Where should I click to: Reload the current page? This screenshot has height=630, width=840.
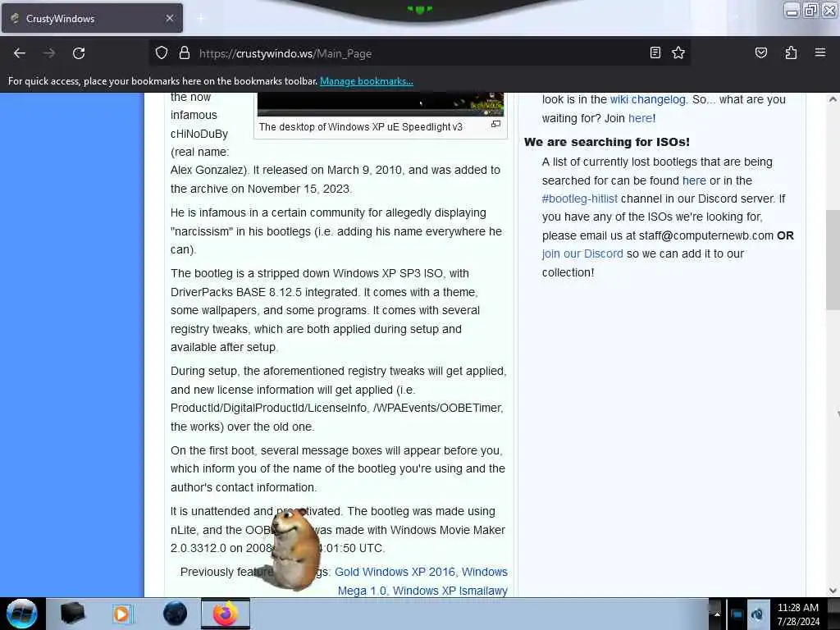[79, 53]
